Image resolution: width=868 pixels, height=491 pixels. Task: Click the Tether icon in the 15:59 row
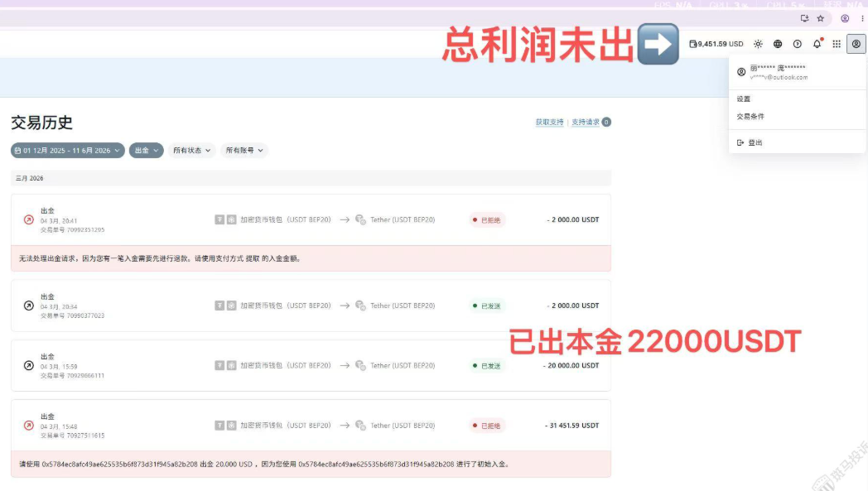[360, 366]
